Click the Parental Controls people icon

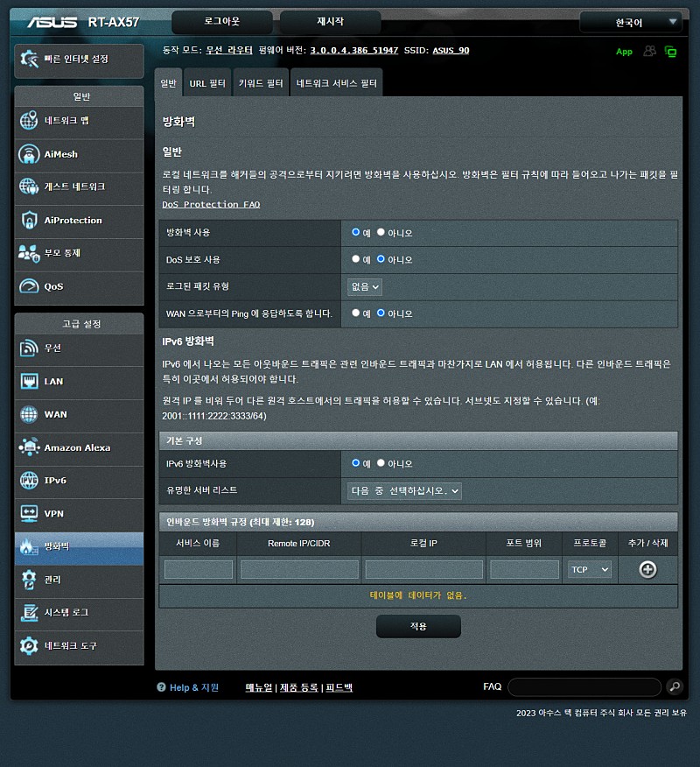[29, 253]
